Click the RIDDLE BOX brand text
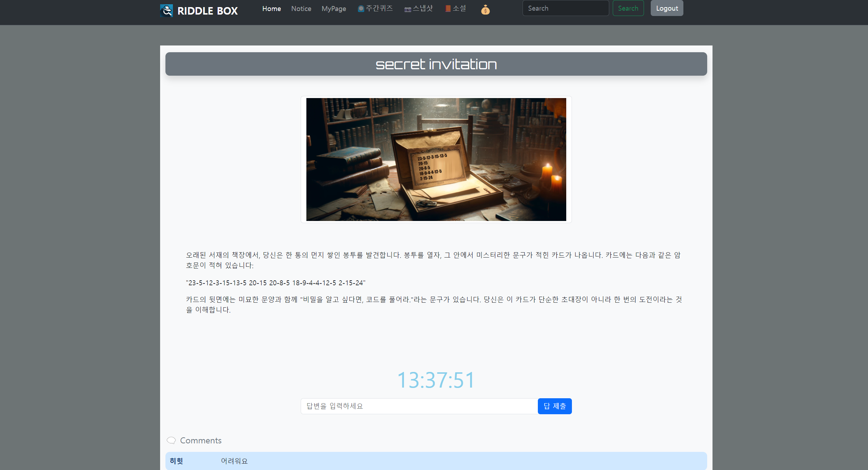The height and width of the screenshot is (470, 868). coord(207,11)
